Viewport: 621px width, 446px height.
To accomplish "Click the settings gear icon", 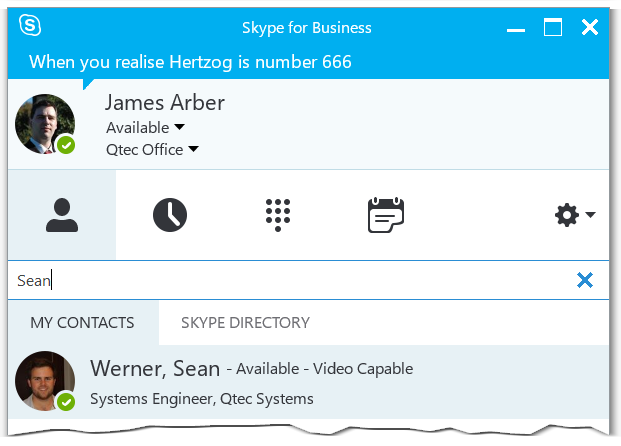I will 567,215.
